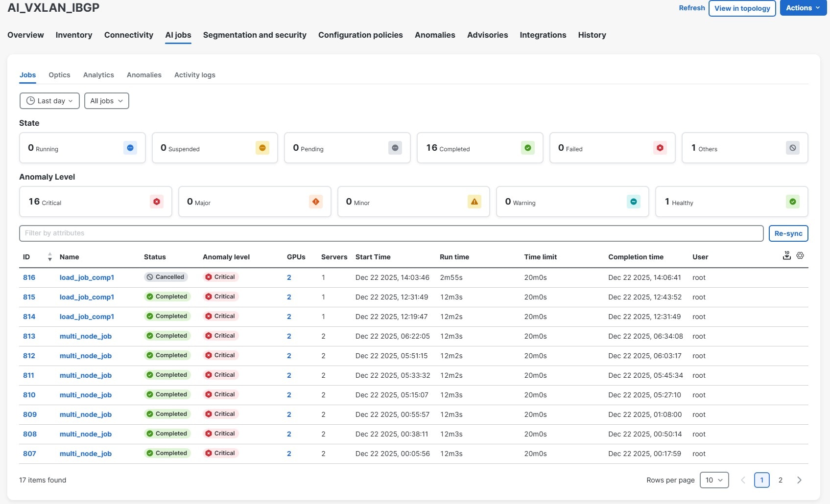This screenshot has height=504, width=830.
Task: Switch to the Optics sub-tab
Action: [59, 75]
